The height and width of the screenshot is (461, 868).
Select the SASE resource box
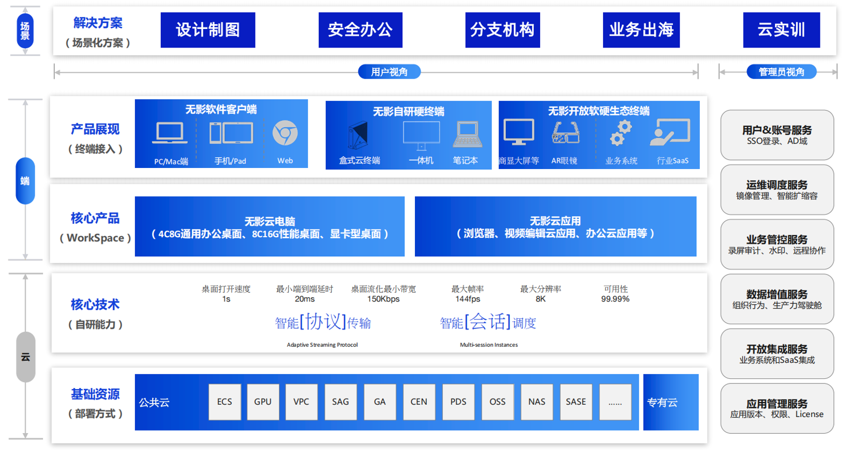(x=575, y=402)
